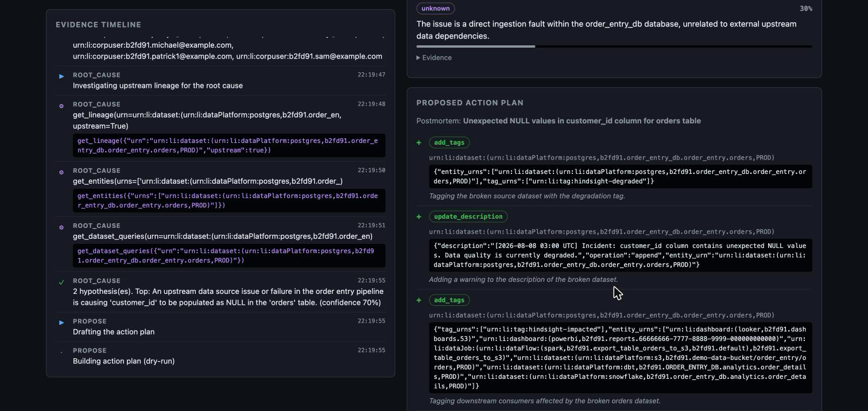Click the update_description action badge
868x411 pixels.
468,216
